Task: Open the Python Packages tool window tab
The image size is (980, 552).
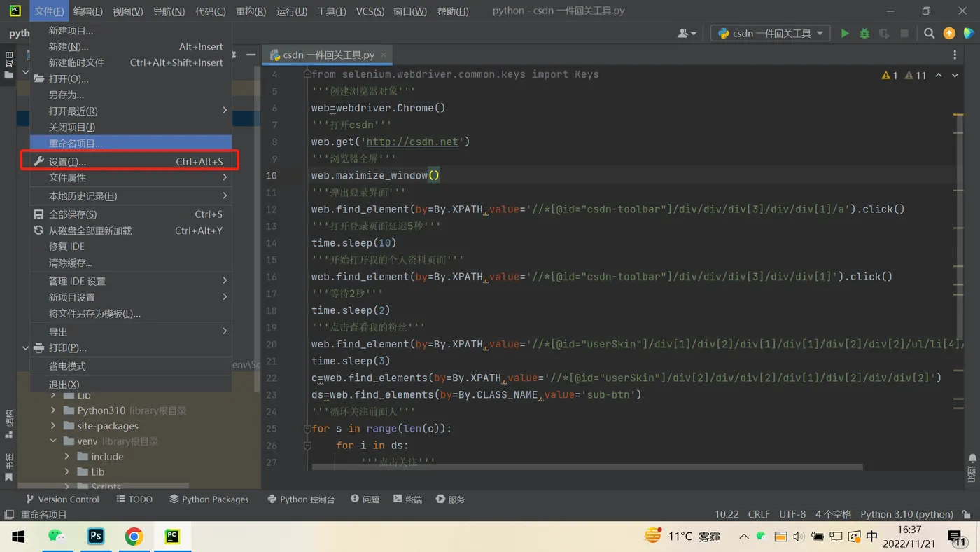Action: 209,499
